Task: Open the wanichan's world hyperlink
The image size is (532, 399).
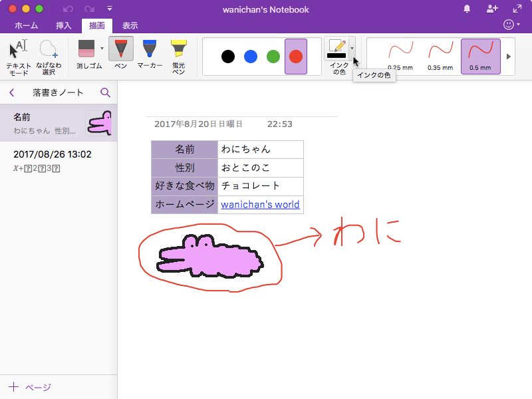Action: tap(260, 205)
